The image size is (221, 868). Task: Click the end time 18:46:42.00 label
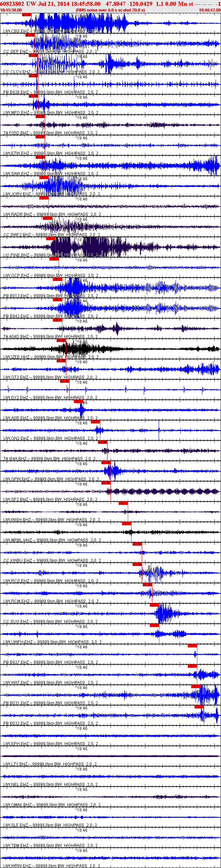point(209,10)
